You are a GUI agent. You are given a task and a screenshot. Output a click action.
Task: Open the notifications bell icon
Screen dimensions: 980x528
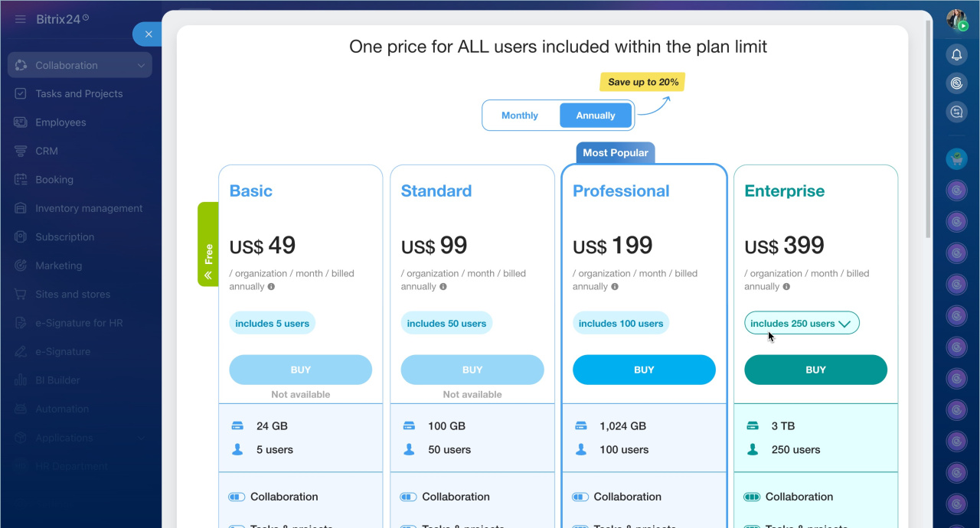click(956, 54)
